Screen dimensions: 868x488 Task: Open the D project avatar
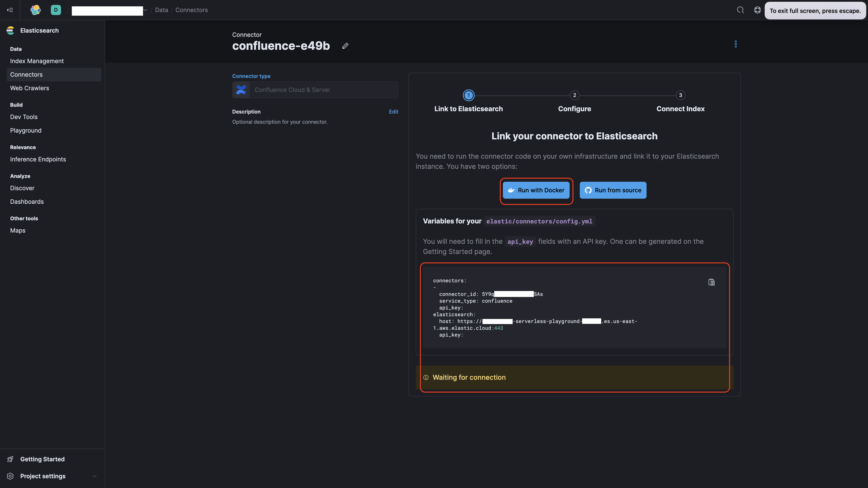[x=56, y=10]
